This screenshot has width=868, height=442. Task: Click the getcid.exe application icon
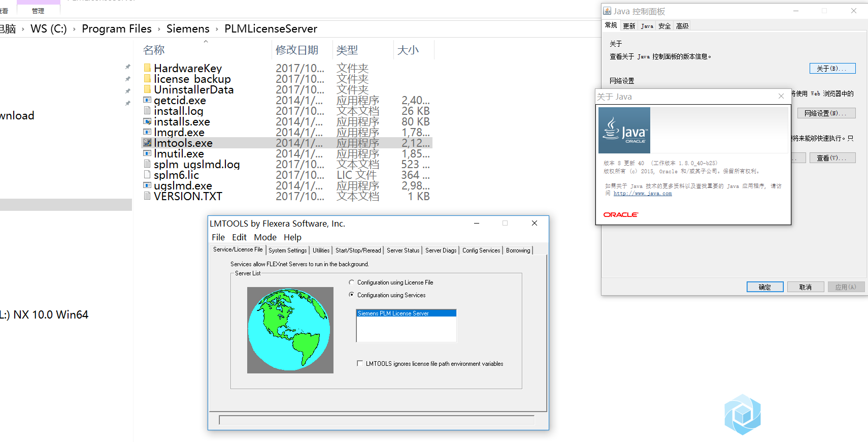(147, 100)
